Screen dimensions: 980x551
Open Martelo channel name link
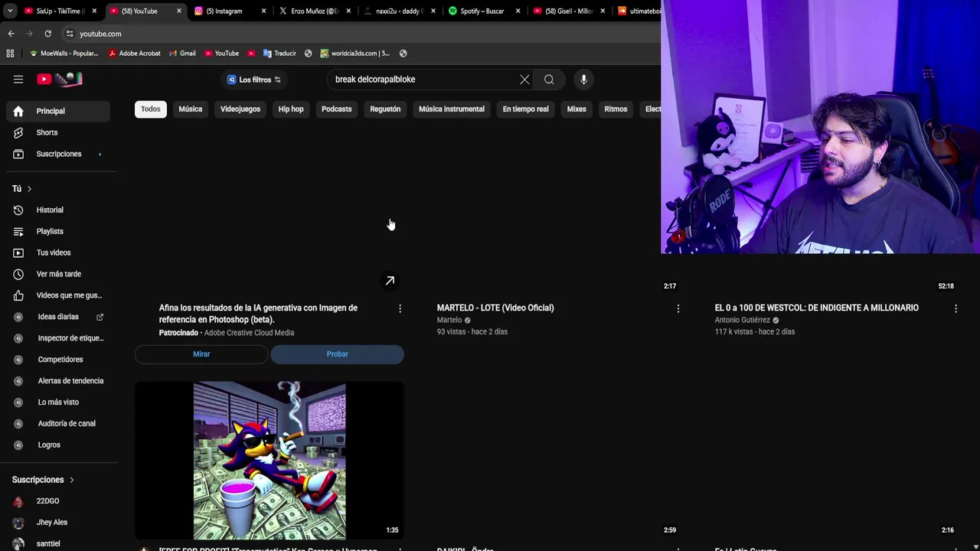(x=449, y=320)
